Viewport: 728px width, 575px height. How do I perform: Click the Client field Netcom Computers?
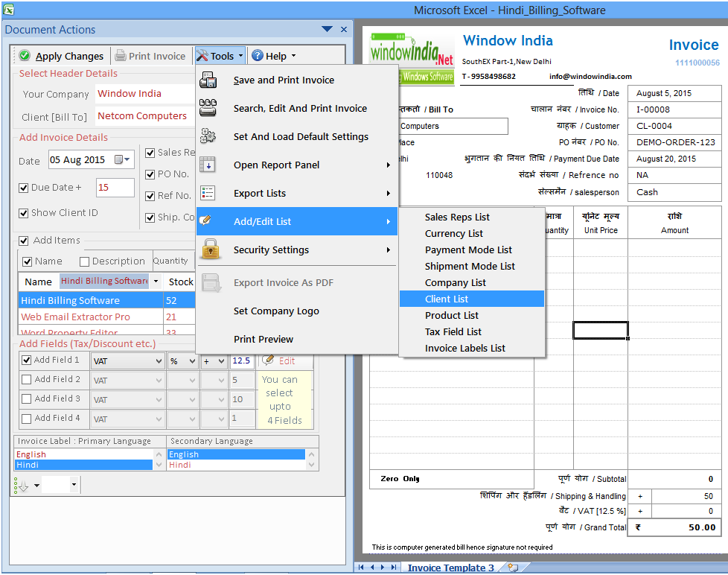pos(145,116)
